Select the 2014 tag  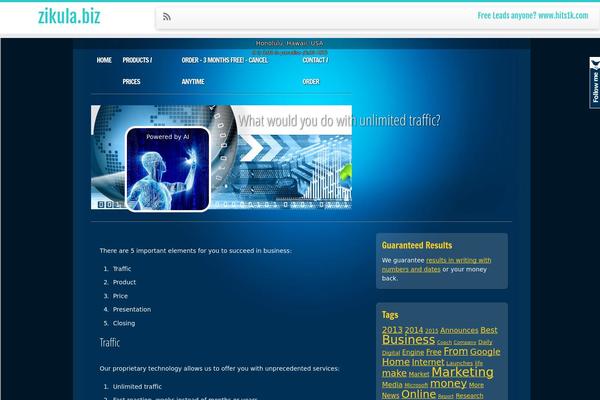[x=414, y=330]
